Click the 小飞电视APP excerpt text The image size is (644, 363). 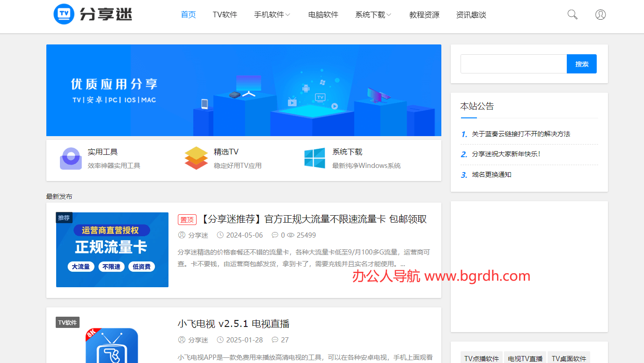[x=305, y=357]
